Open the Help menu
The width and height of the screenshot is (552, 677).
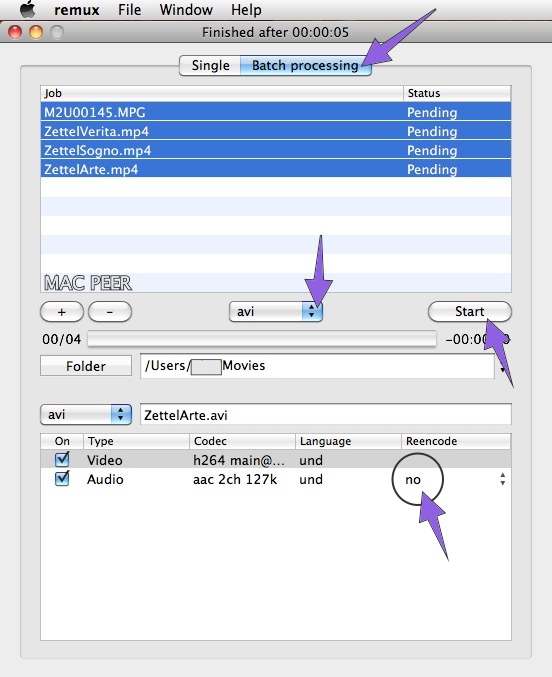(x=246, y=9)
